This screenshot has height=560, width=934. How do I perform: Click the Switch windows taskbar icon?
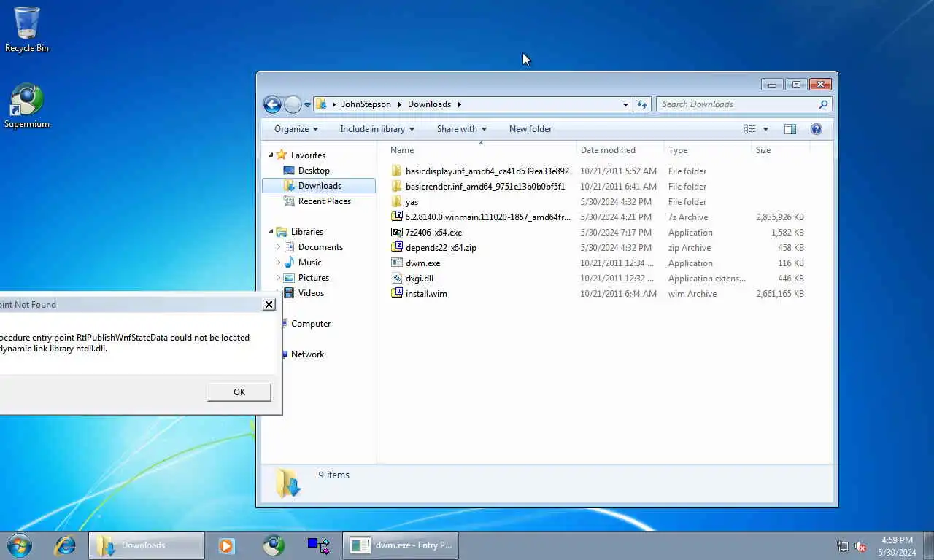click(319, 545)
